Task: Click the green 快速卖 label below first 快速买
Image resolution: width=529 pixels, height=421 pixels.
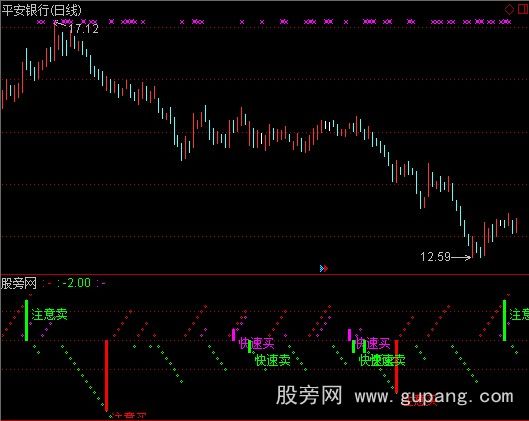Action: pos(273,360)
